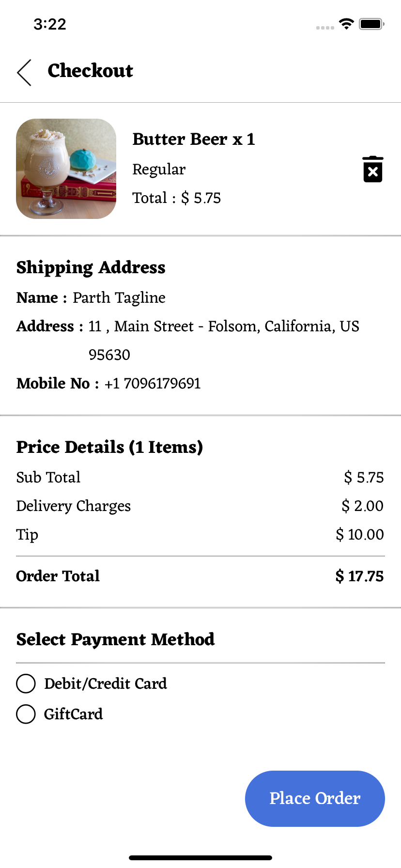The image size is (401, 868).
Task: Tap the Checkout page title
Action: pyautogui.click(x=90, y=71)
